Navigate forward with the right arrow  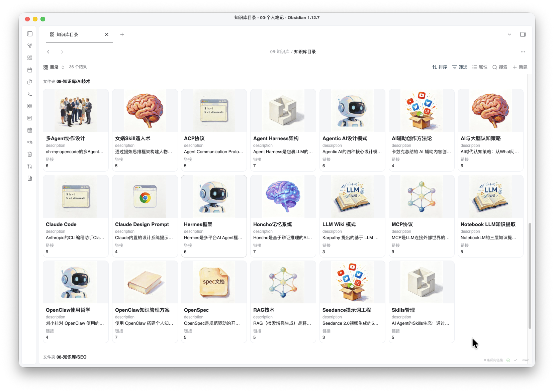click(x=62, y=52)
